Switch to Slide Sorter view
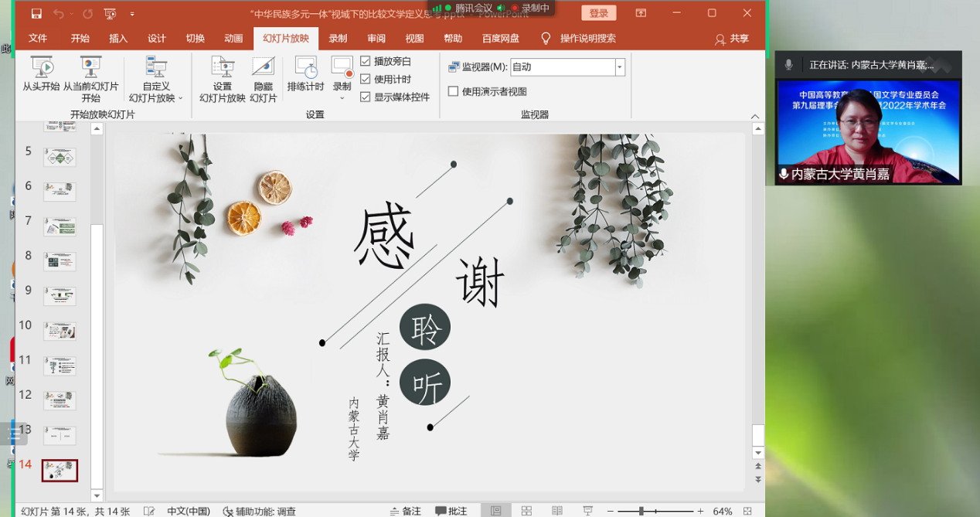 pyautogui.click(x=526, y=511)
